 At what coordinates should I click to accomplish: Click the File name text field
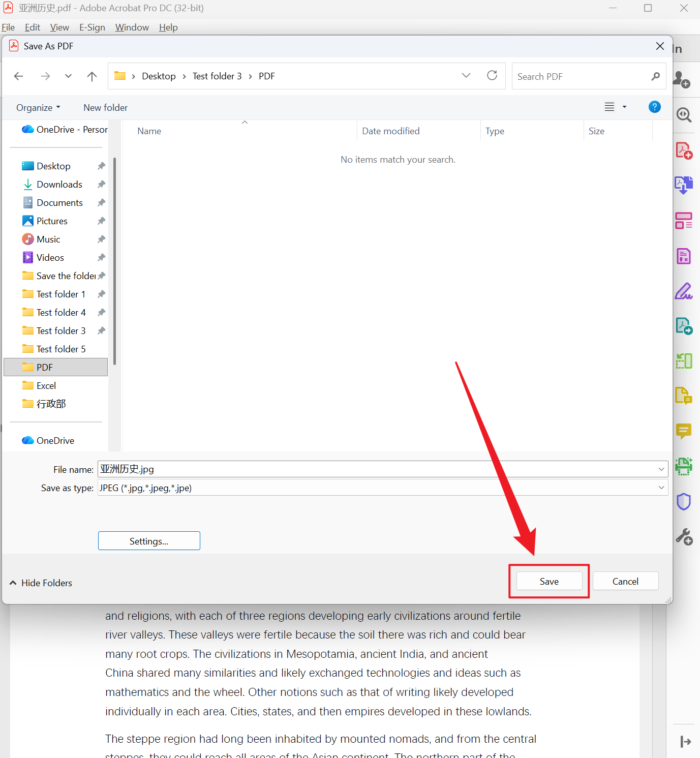pyautogui.click(x=377, y=469)
